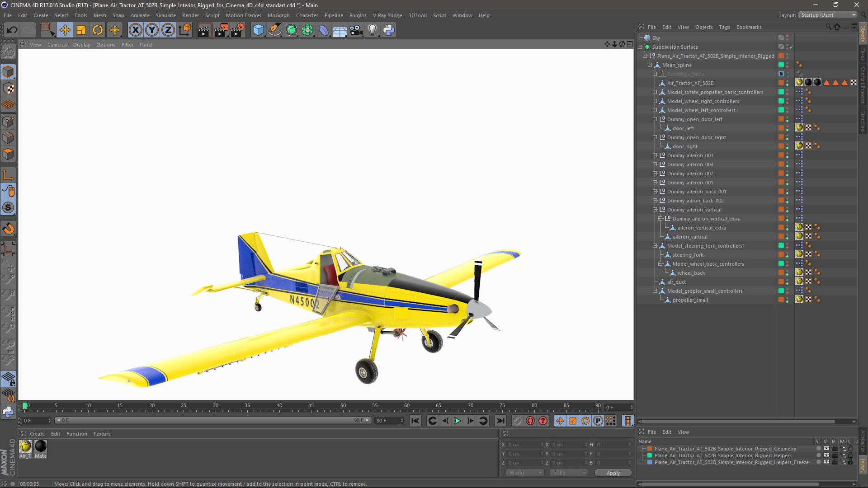The image size is (868, 488).
Task: Toggle visibility eye for Rigged_Helpers layer
Action: pos(826,455)
